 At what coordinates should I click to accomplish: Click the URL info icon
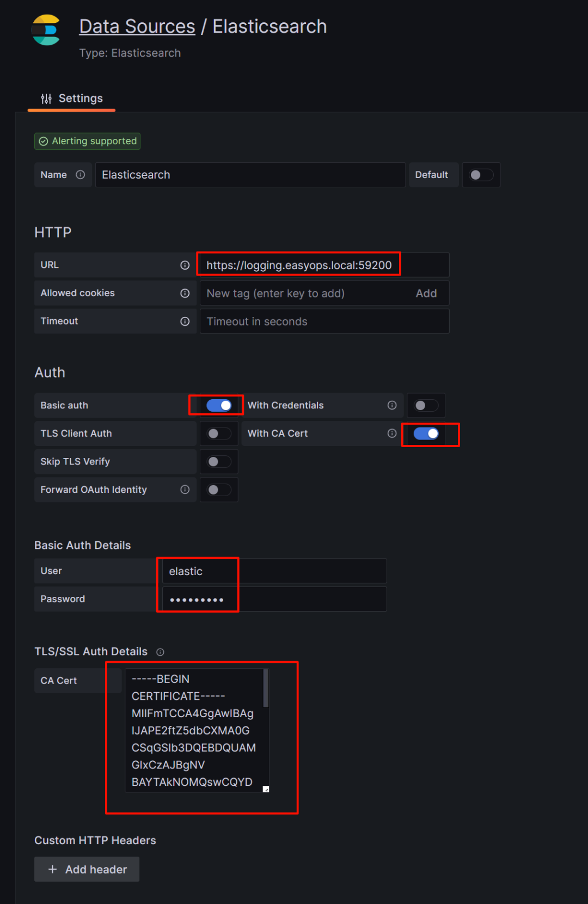185,265
